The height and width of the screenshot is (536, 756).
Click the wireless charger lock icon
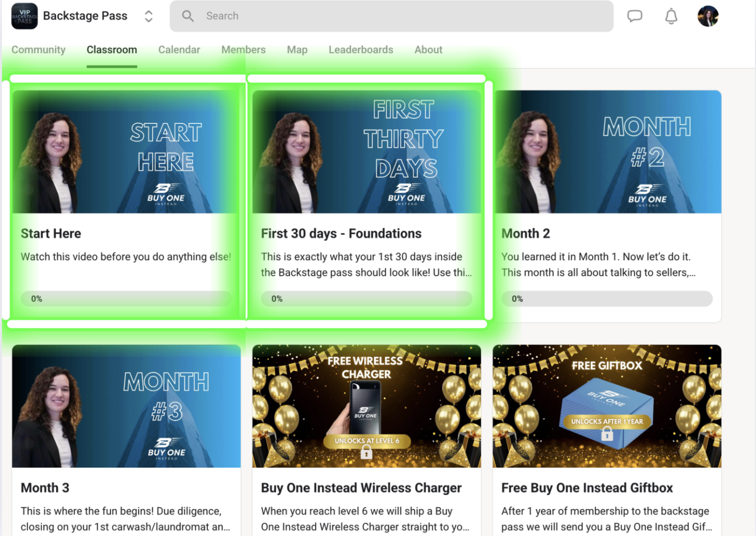click(x=366, y=452)
